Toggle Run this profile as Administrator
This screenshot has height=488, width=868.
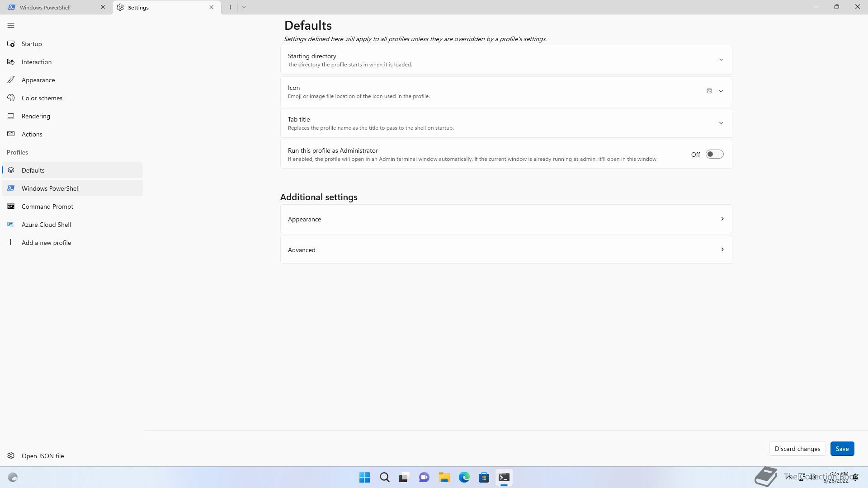[x=715, y=154]
